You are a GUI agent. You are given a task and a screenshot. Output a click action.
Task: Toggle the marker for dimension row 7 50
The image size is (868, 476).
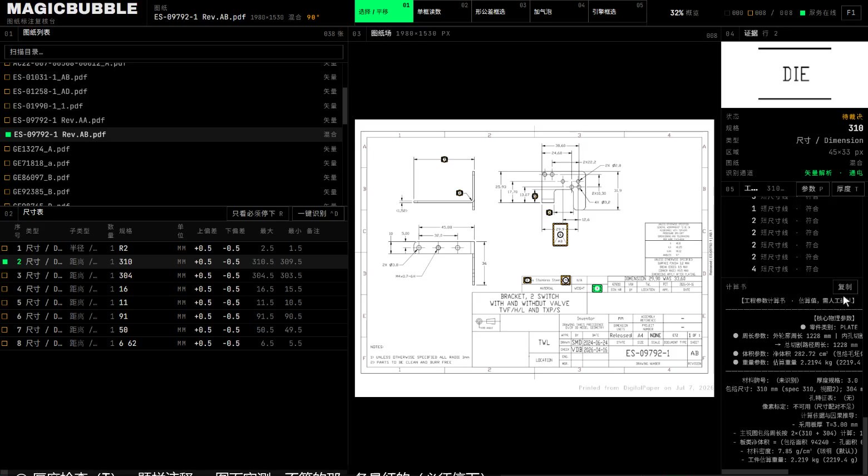5,330
